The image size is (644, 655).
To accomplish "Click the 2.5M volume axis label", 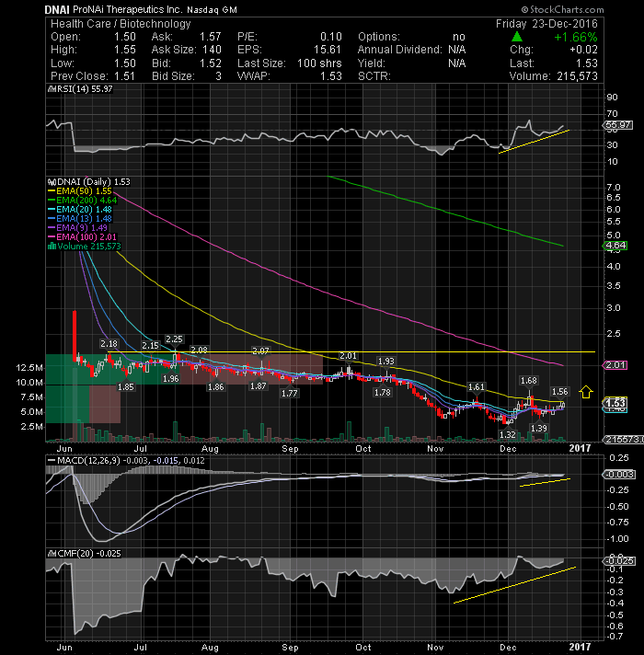I will [32, 427].
